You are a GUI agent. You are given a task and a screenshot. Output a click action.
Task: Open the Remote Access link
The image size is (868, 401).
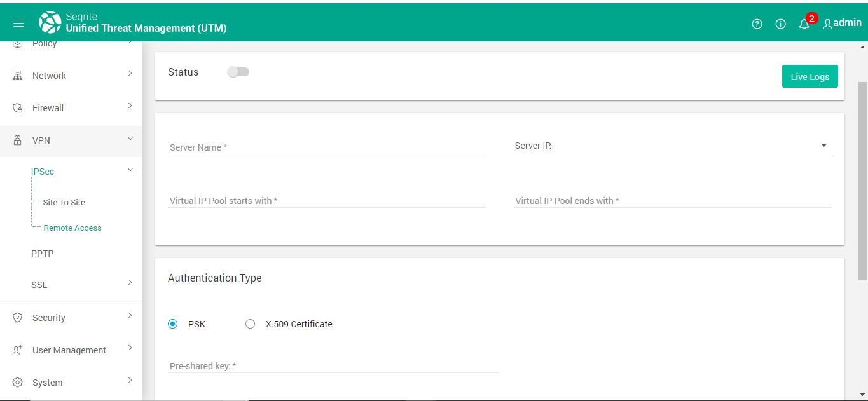(x=72, y=228)
